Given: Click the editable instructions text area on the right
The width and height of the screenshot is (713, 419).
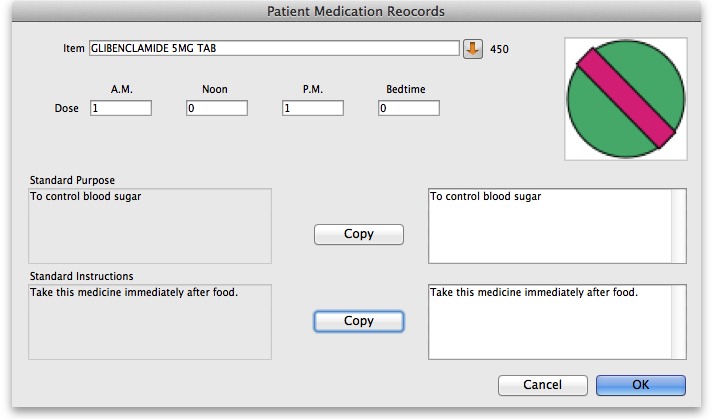Looking at the screenshot, I should [x=549, y=322].
